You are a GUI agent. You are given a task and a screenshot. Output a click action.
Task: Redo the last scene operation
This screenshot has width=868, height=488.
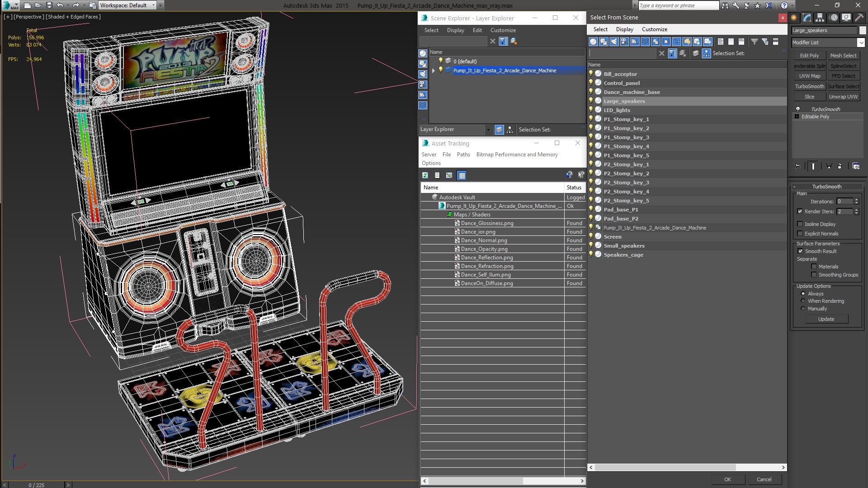pos(75,5)
